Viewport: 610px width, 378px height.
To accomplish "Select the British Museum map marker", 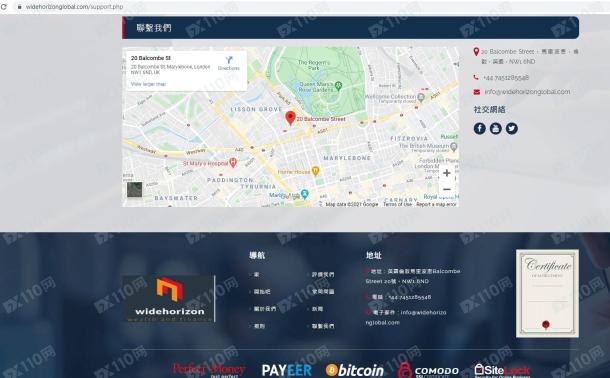I will (x=453, y=147).
